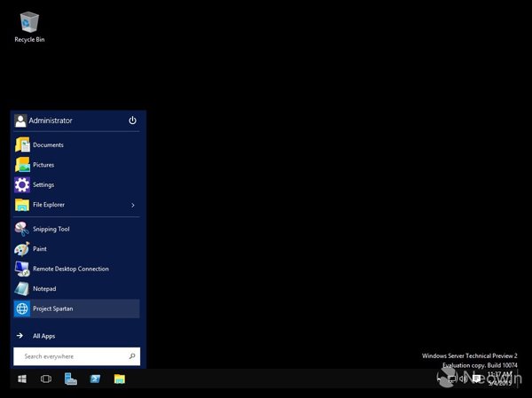The width and height of the screenshot is (532, 398).
Task: Launch PowerShell from taskbar
Action: (x=95, y=379)
